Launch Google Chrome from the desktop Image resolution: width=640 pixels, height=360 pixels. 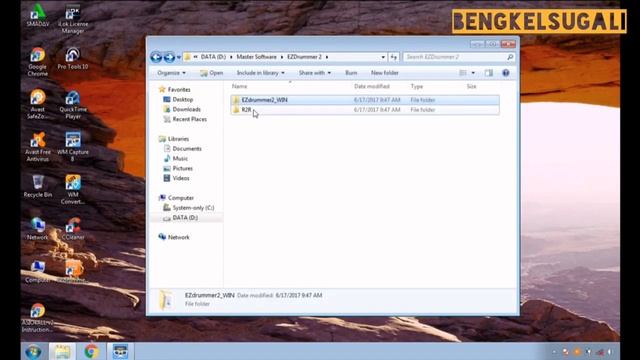click(38, 61)
